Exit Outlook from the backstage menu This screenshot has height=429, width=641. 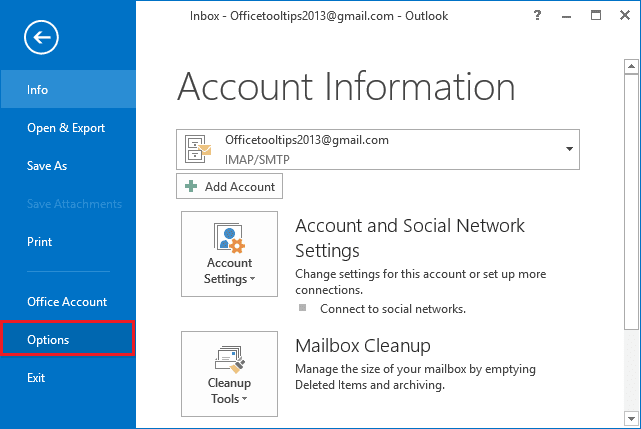(x=68, y=377)
